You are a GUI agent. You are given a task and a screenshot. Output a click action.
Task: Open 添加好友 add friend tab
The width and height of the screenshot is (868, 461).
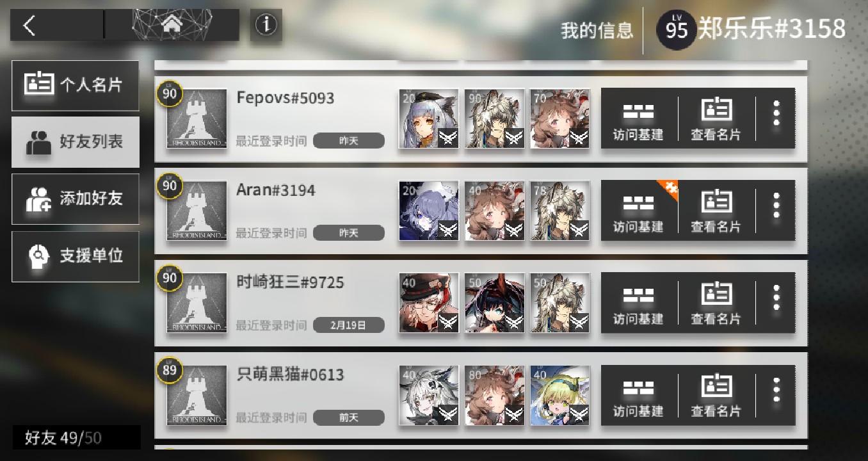coord(76,199)
